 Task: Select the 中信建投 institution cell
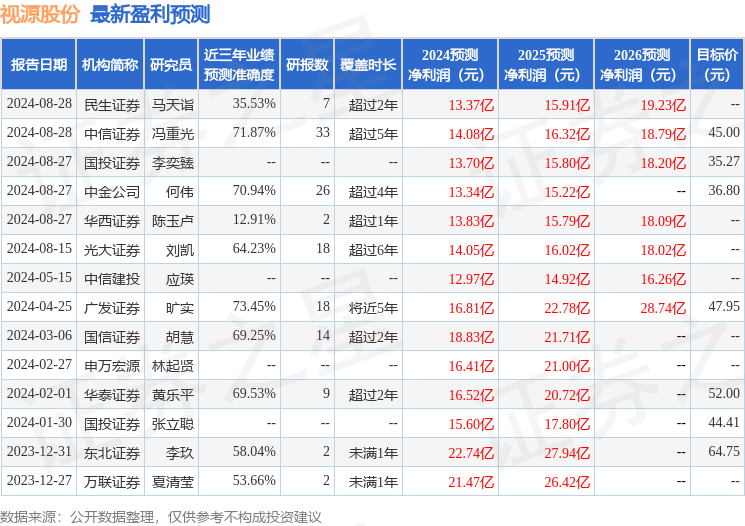click(x=112, y=278)
